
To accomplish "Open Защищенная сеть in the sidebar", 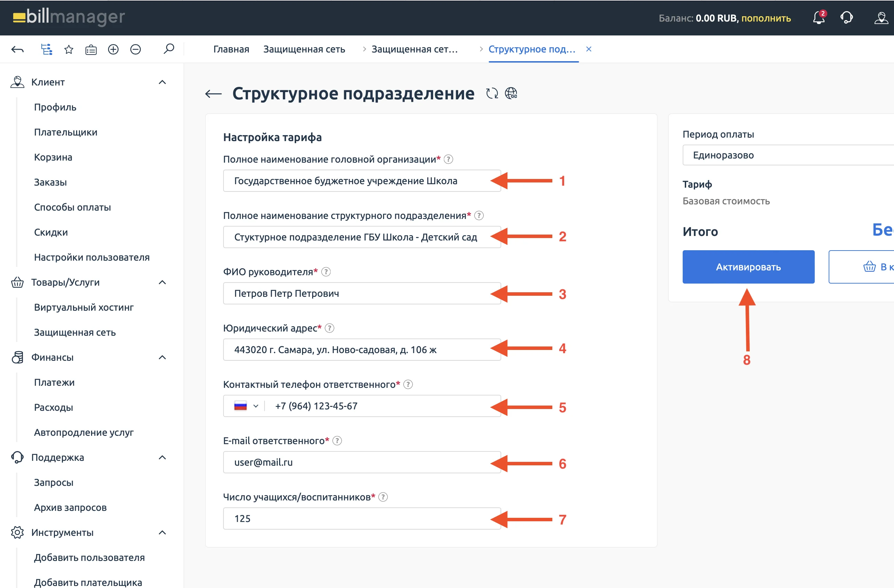I will pos(75,332).
